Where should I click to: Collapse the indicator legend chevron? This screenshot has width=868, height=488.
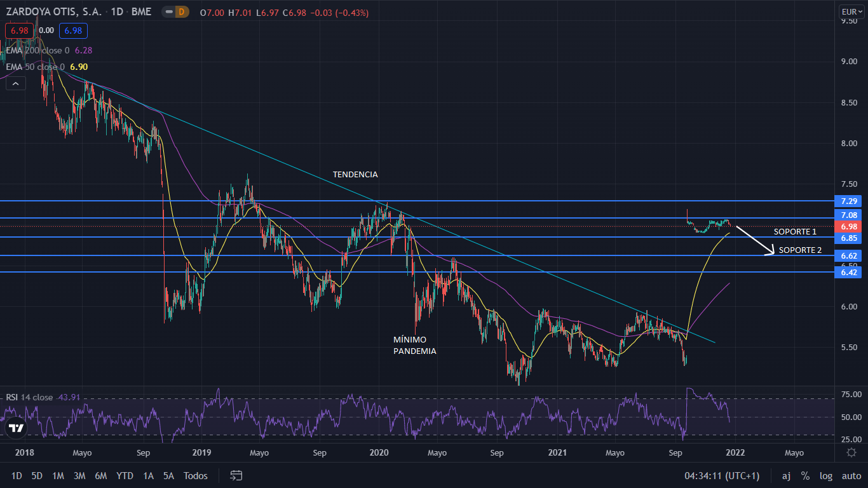(16, 83)
